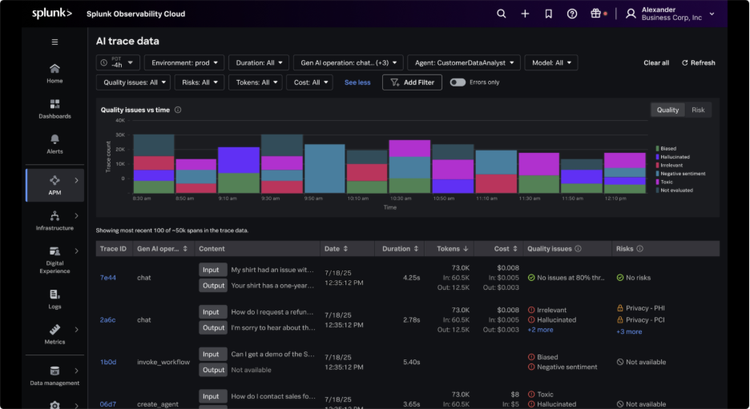This screenshot has height=409, width=750.
Task: Switch to the Risk chart tab
Action: click(698, 110)
